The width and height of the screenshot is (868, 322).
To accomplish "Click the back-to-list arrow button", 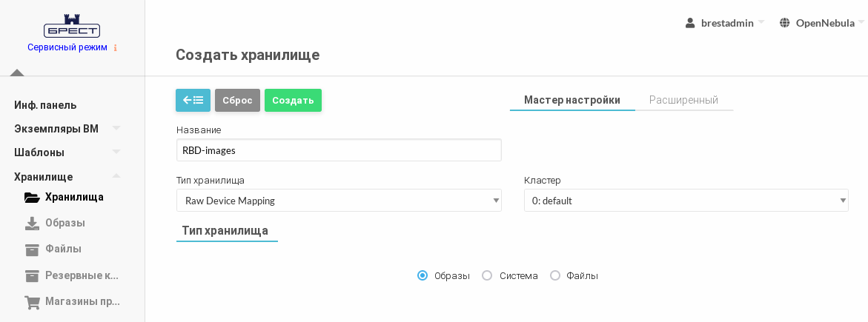I will [x=193, y=100].
